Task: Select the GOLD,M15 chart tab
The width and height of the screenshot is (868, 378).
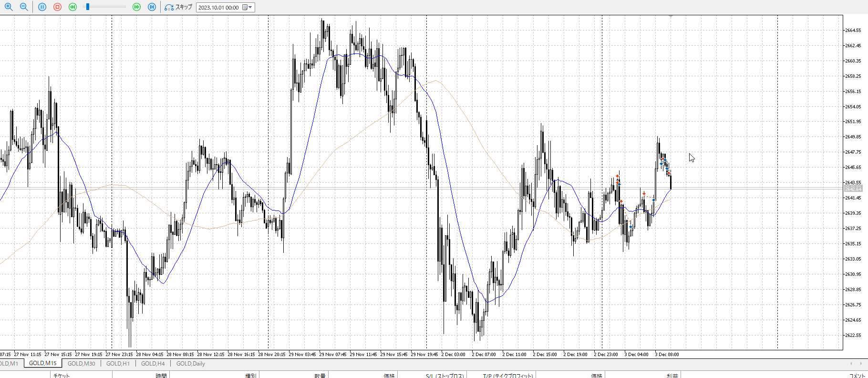Action: click(x=42, y=364)
